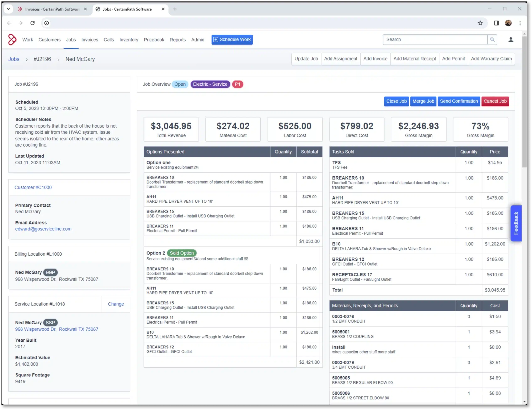
Task: Open the user account icon
Action: 511,40
